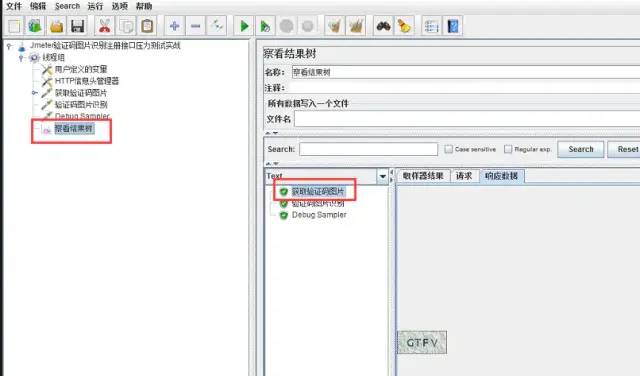
Task: Click the Copy toolbar icon
Action: [126, 26]
